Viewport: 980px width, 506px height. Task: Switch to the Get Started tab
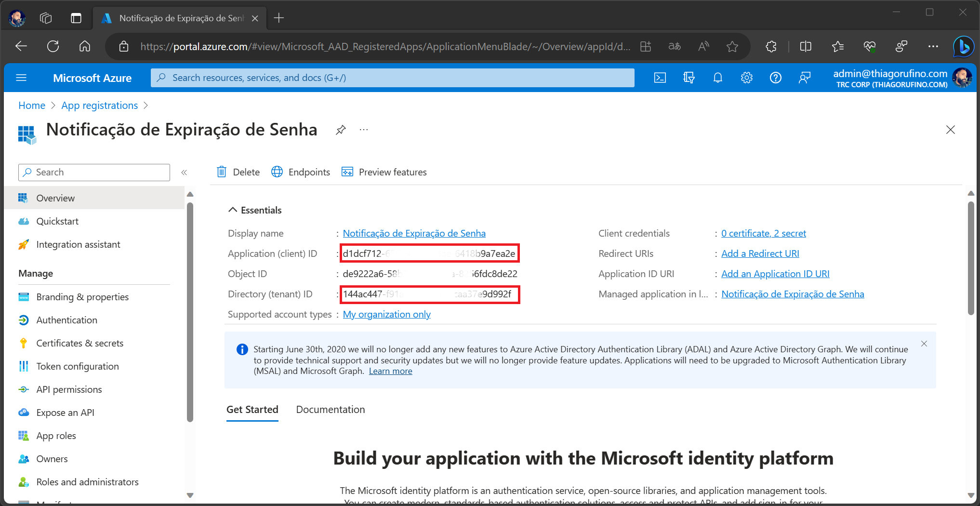252,410
